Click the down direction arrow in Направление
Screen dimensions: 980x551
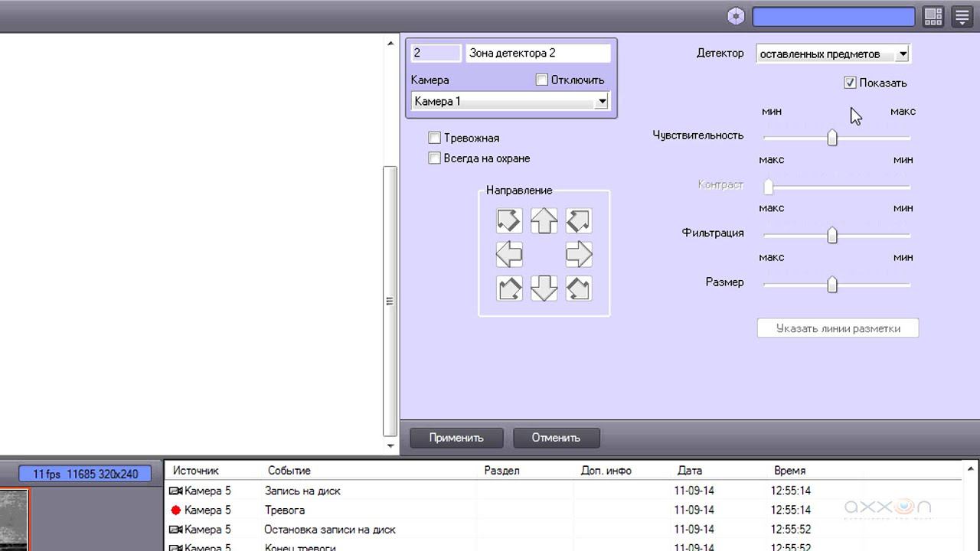(x=544, y=289)
